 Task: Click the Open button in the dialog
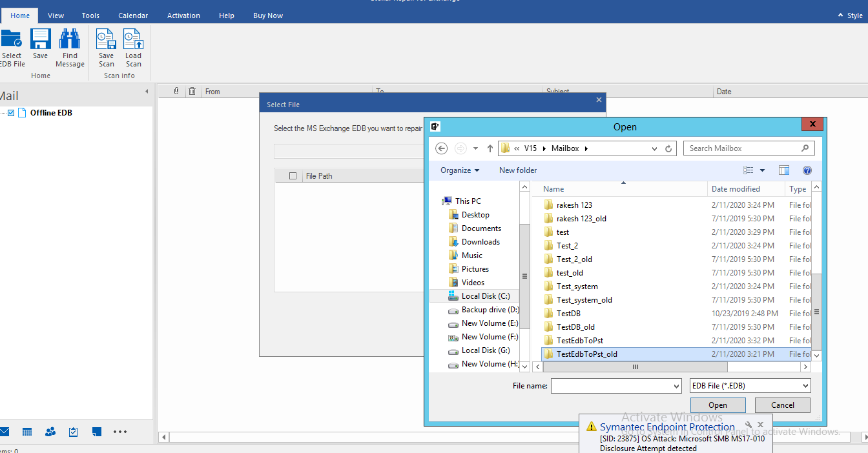[x=718, y=405]
